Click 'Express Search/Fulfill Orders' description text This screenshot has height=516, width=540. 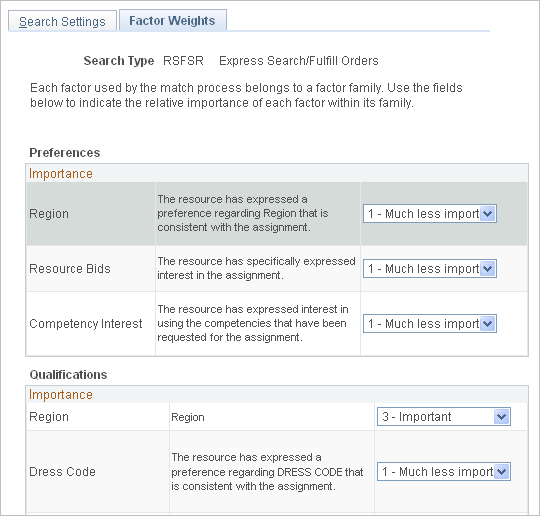299,61
